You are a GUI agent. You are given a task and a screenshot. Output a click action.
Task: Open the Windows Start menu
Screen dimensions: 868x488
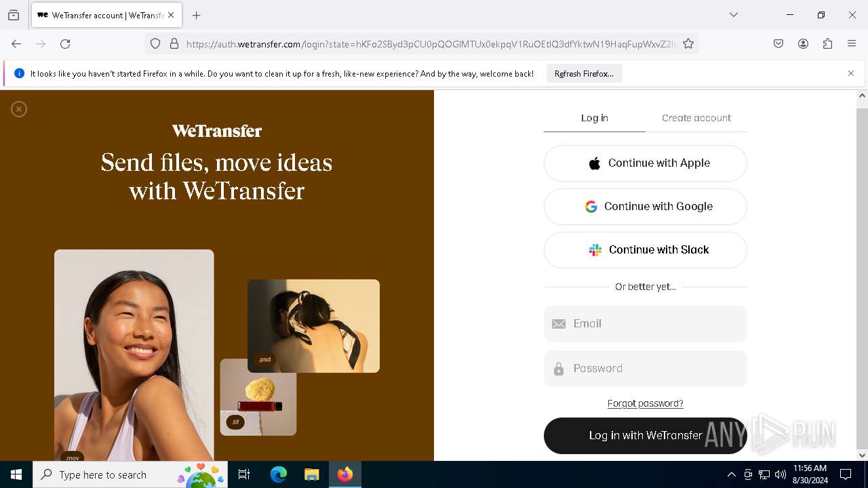coord(16,474)
